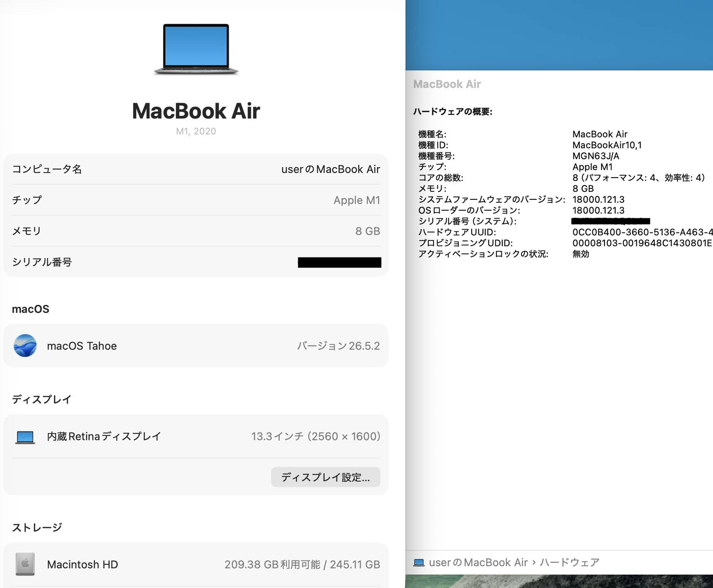Image resolution: width=713 pixels, height=588 pixels.
Task: Click システムファームウェアのバージョン: label
Action: [x=492, y=199]
